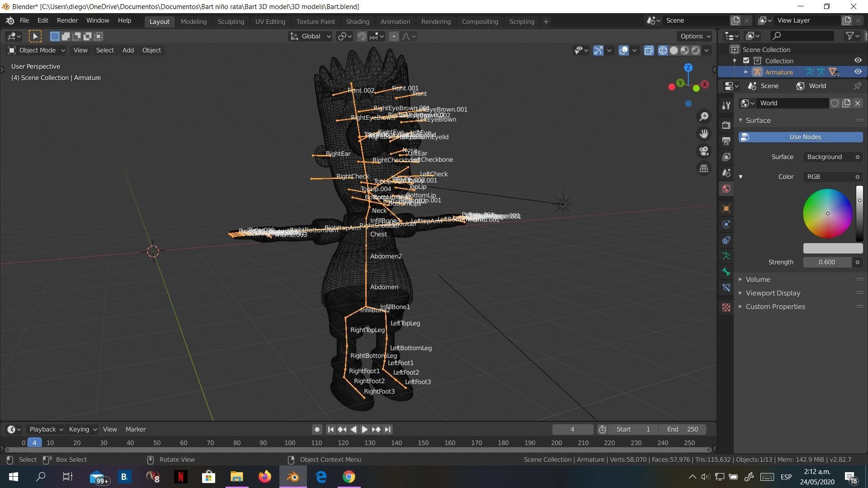Viewport: 868px width, 488px height.
Task: Open the File menu
Action: [24, 21]
